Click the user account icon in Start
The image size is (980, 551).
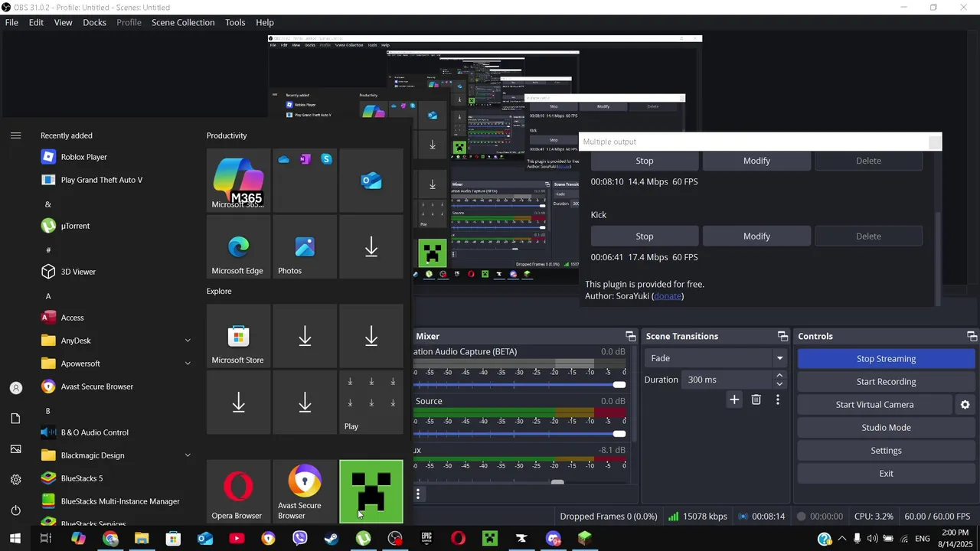(x=15, y=388)
